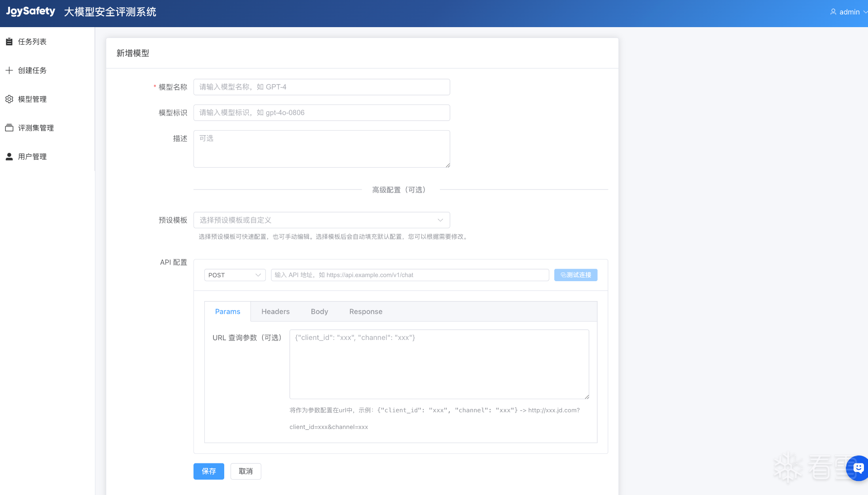The width and height of the screenshot is (868, 495).
Task: Expand the preset template dropdown
Action: (x=321, y=220)
